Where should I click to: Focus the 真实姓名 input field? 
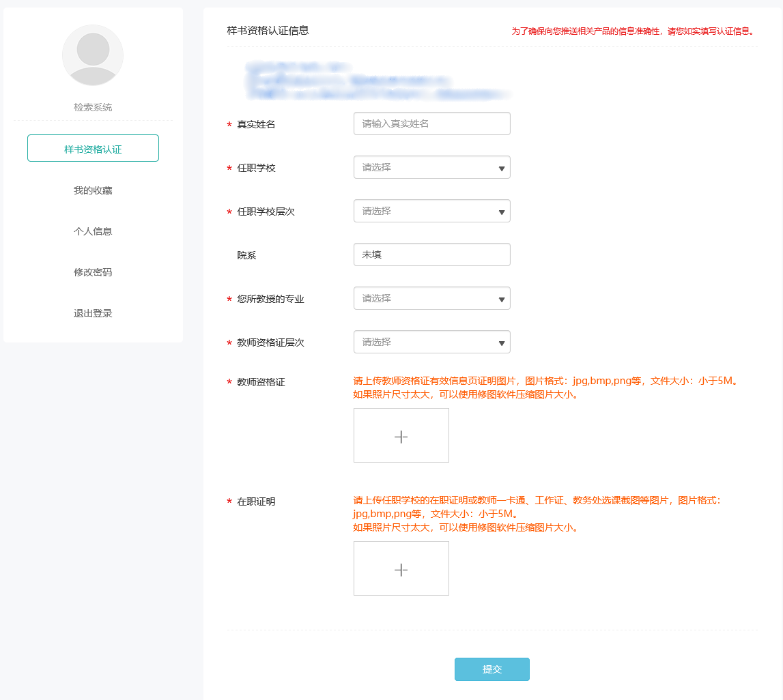[431, 124]
